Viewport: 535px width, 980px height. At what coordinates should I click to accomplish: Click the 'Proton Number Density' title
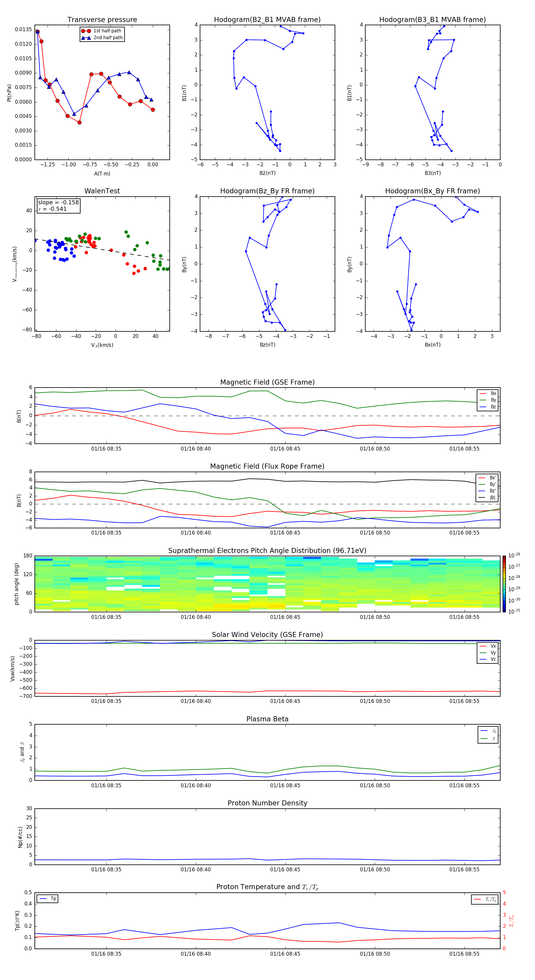pos(267,803)
